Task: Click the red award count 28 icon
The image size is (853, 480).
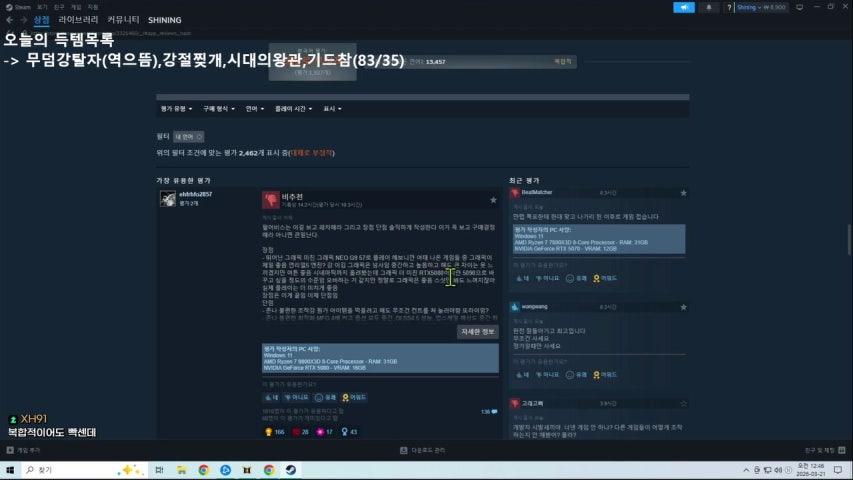Action: pos(296,432)
